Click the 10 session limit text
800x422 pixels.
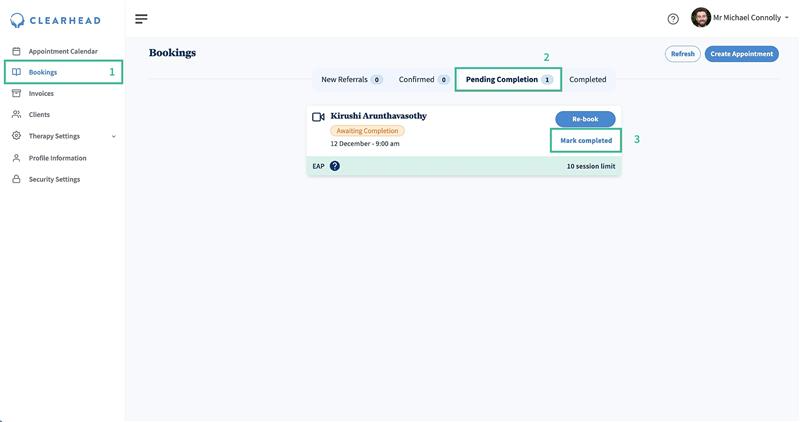click(591, 166)
